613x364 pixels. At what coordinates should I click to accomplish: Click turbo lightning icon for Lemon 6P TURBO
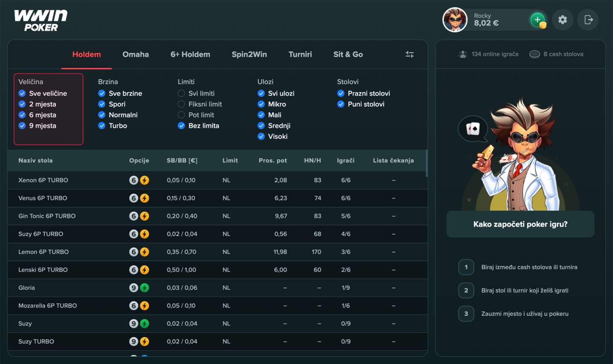click(145, 252)
